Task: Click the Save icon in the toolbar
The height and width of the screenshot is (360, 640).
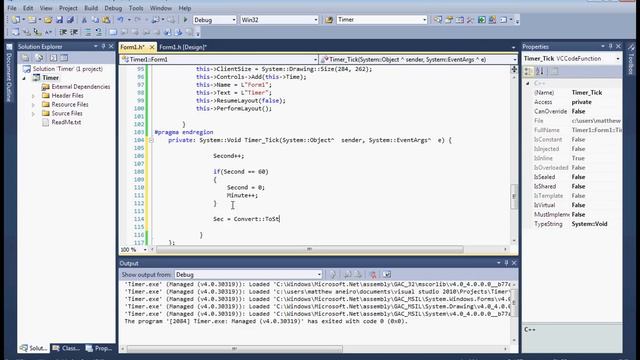Action: [x=59, y=20]
